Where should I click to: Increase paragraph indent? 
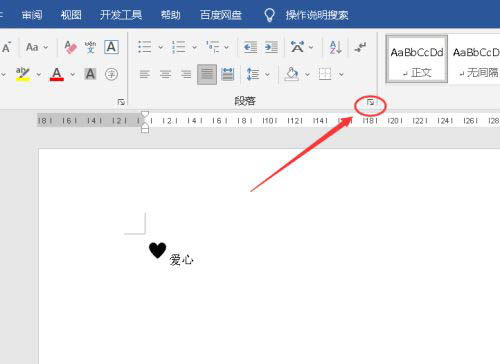271,47
